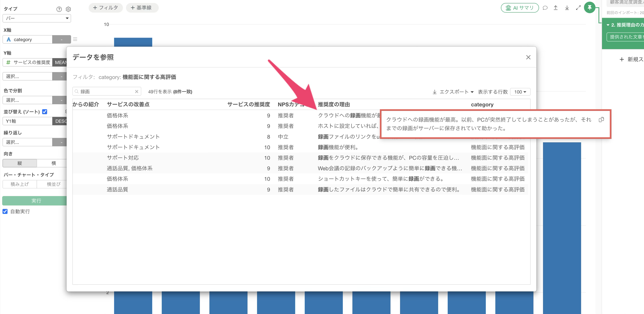Image resolution: width=644 pixels, height=314 pixels.
Task: Click the 実行 run button
Action: click(35, 200)
